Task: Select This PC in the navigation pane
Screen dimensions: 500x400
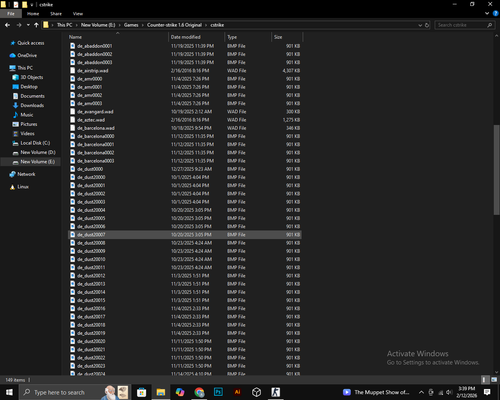Action: 25,68
